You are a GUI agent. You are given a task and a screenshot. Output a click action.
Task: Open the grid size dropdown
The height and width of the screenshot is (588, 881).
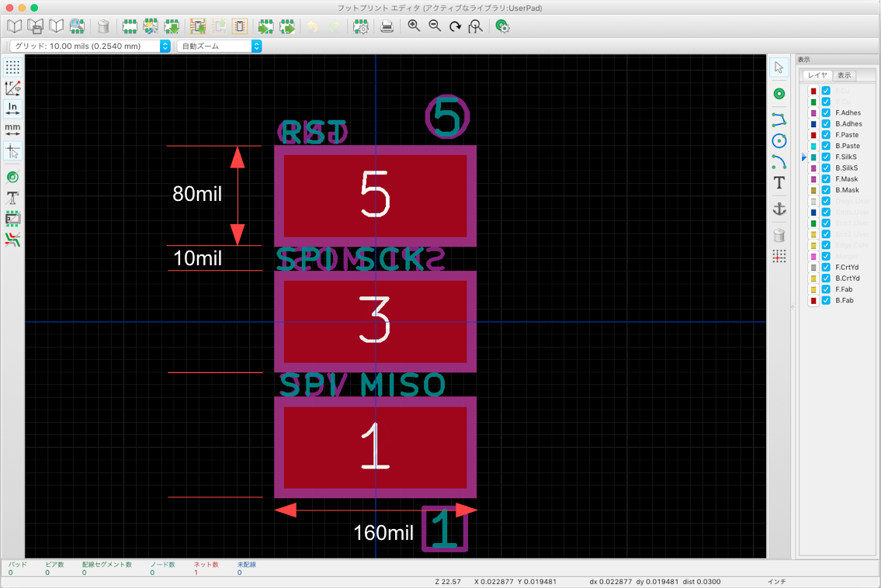point(90,46)
